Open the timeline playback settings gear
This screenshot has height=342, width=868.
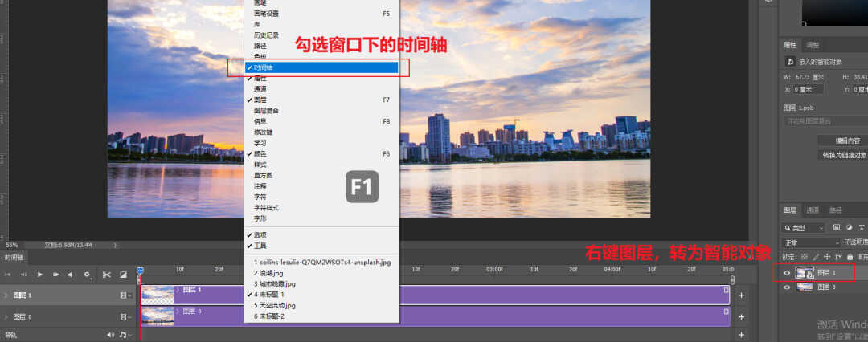coord(87,275)
